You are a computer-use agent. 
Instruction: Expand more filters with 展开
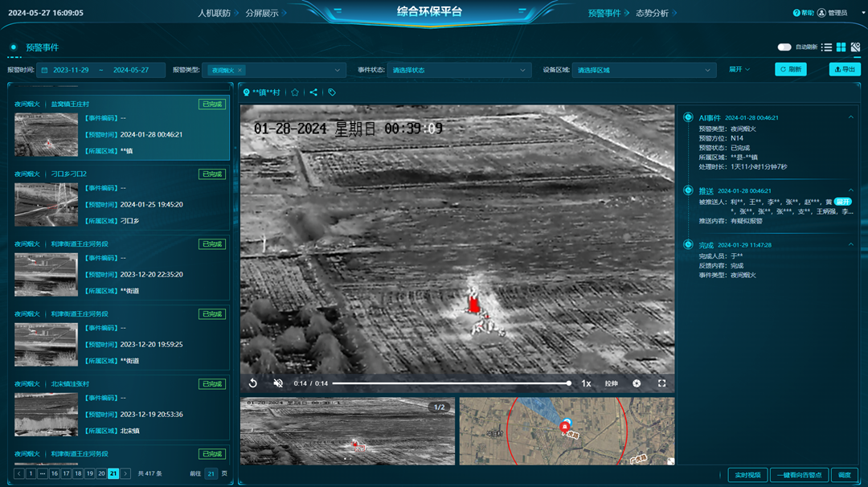tap(739, 70)
